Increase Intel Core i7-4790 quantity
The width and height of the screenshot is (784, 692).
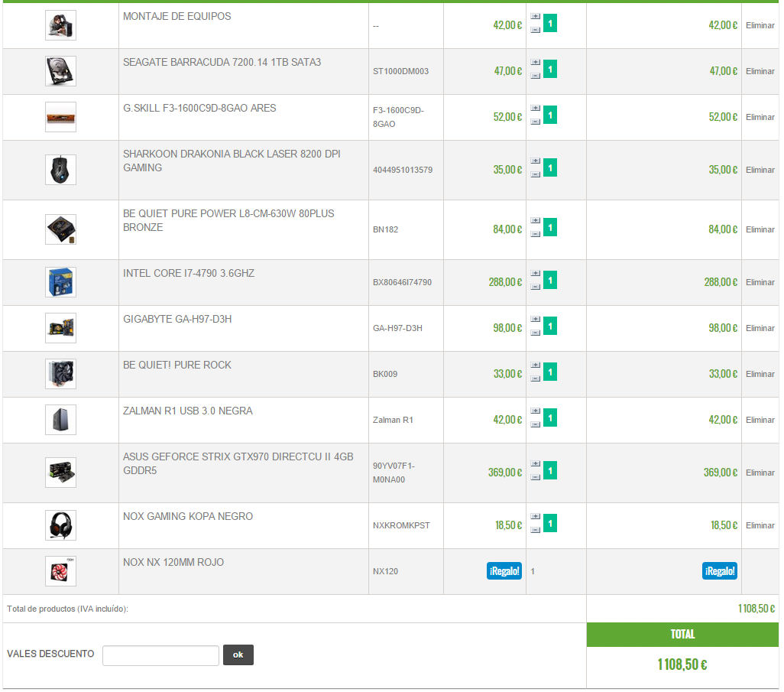pyautogui.click(x=535, y=273)
